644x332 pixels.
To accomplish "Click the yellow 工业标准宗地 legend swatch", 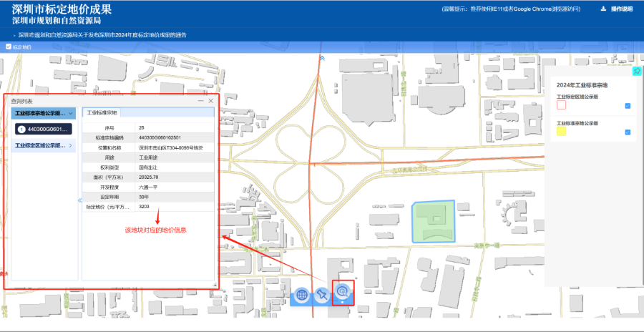I will coord(562,132).
